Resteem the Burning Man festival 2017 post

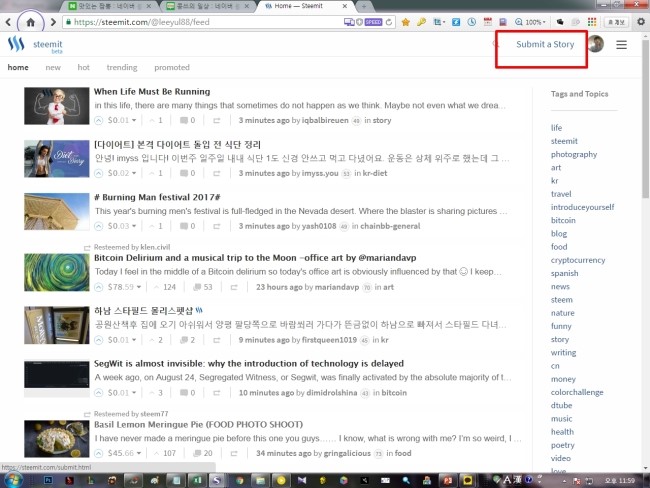pos(232,227)
